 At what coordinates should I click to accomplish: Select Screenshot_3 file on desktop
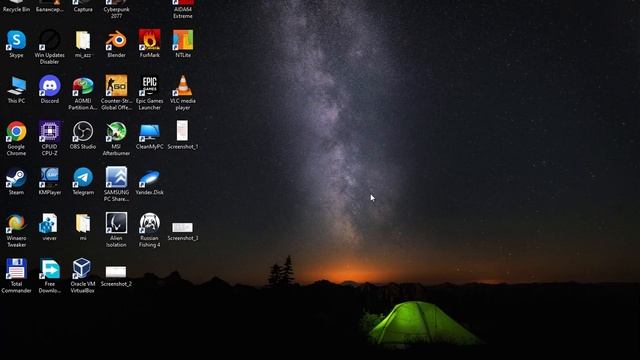click(182, 231)
